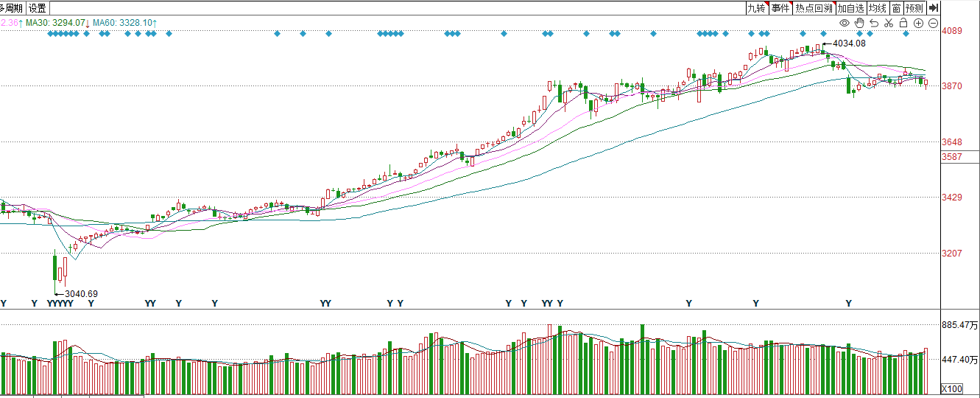Open the 设置 settings menu
The width and height of the screenshot is (980, 398).
click(38, 8)
